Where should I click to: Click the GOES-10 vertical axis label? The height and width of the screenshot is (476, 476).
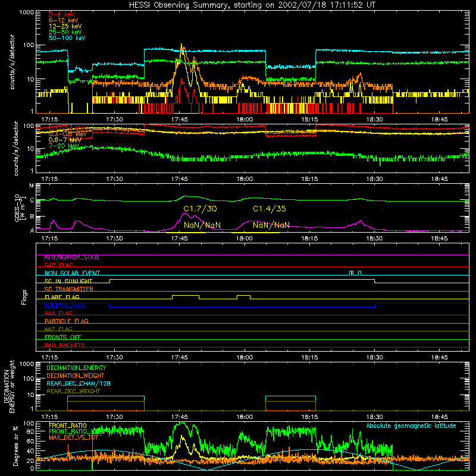20,208
